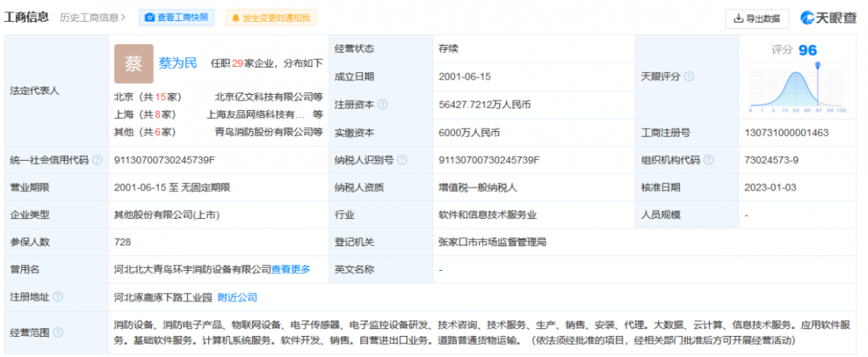The width and height of the screenshot is (868, 357).
Task: Click 发生变更时通知我 button
Action: click(272, 18)
